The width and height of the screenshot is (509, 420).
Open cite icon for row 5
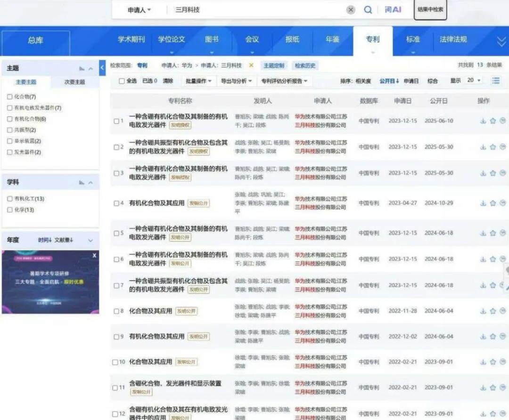pyautogui.click(x=502, y=233)
